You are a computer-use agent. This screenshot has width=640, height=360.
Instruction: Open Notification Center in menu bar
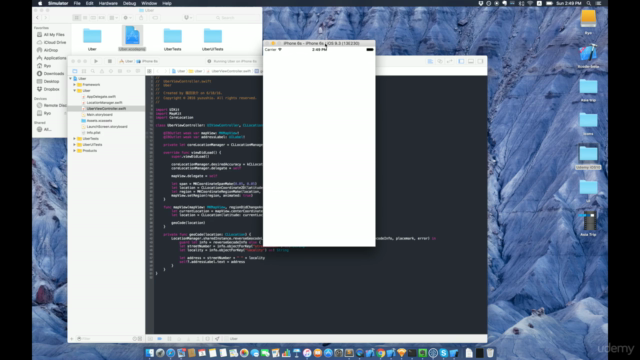598,3
